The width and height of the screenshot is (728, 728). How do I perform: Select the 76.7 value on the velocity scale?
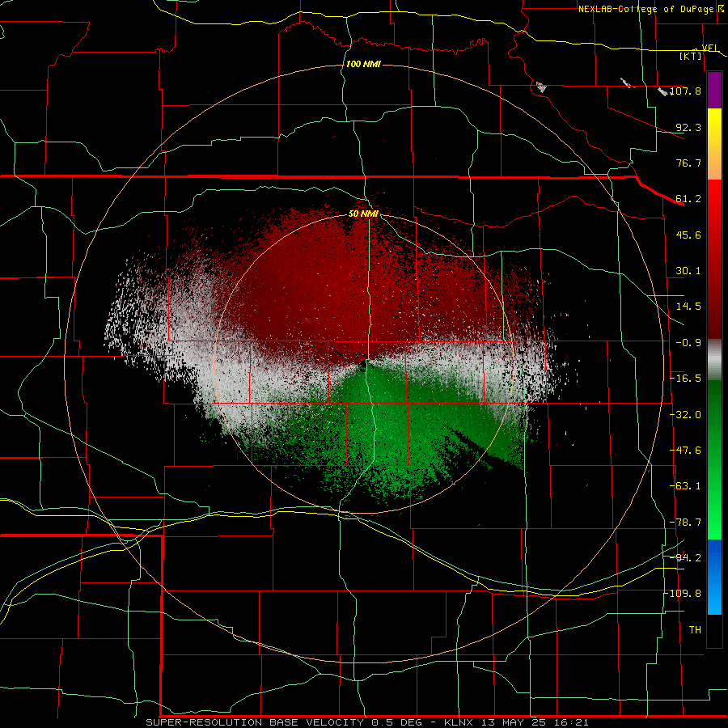688,163
